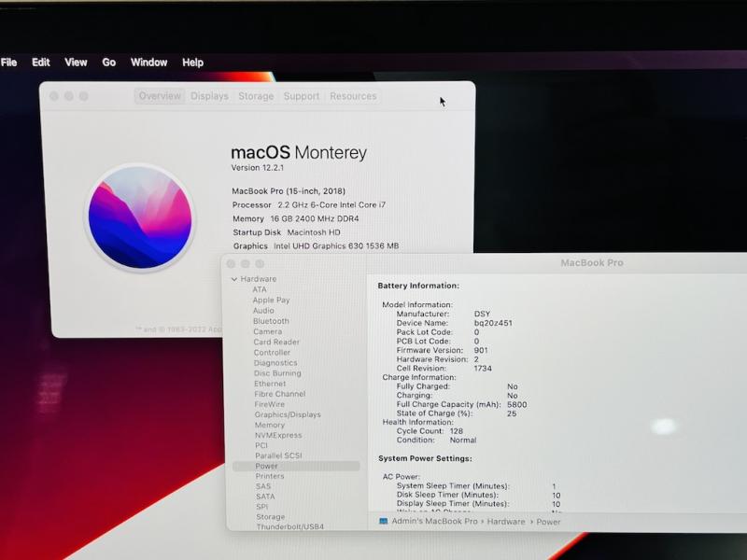The height and width of the screenshot is (560, 747).
Task: Open the Go menu
Action: pyautogui.click(x=108, y=63)
